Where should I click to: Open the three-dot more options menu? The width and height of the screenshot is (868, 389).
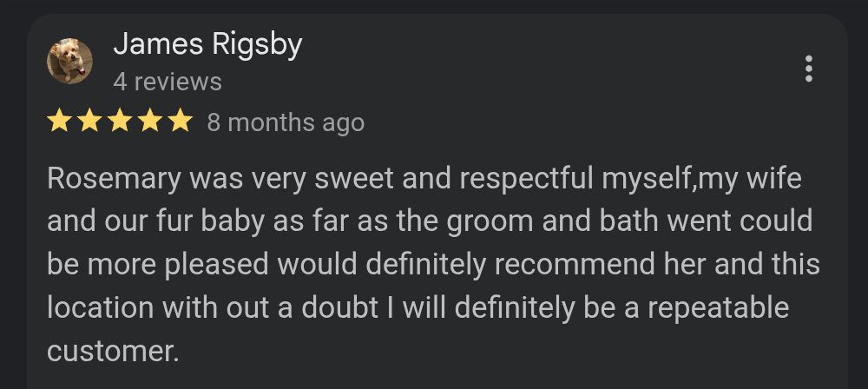click(809, 69)
